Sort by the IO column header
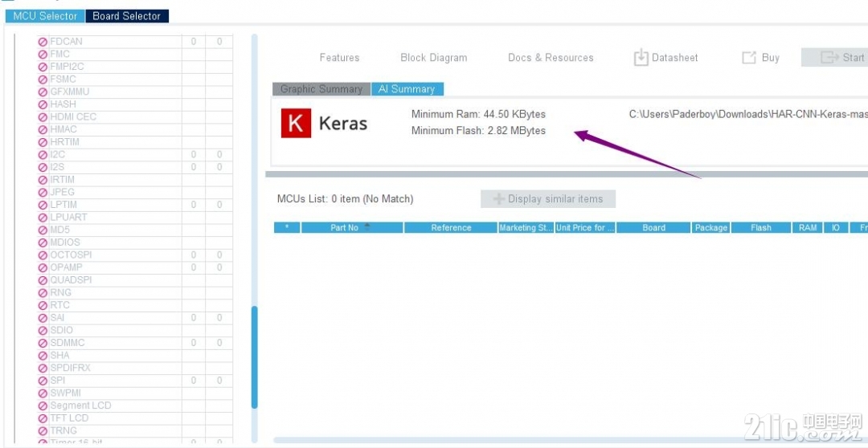Image resolution: width=868 pixels, height=448 pixels. pos(836,227)
